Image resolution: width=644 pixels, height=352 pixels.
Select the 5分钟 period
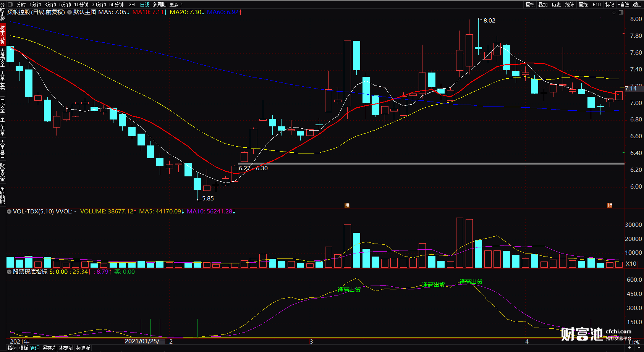point(65,5)
